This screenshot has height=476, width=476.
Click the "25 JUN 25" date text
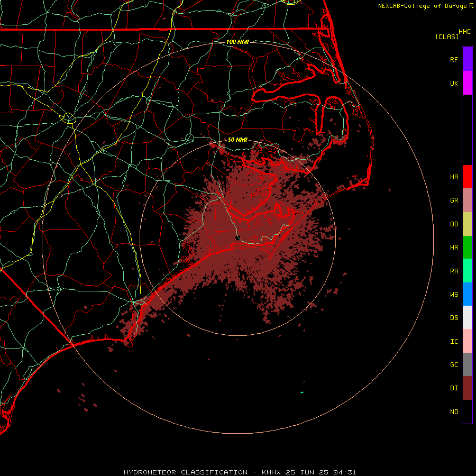tap(307, 472)
